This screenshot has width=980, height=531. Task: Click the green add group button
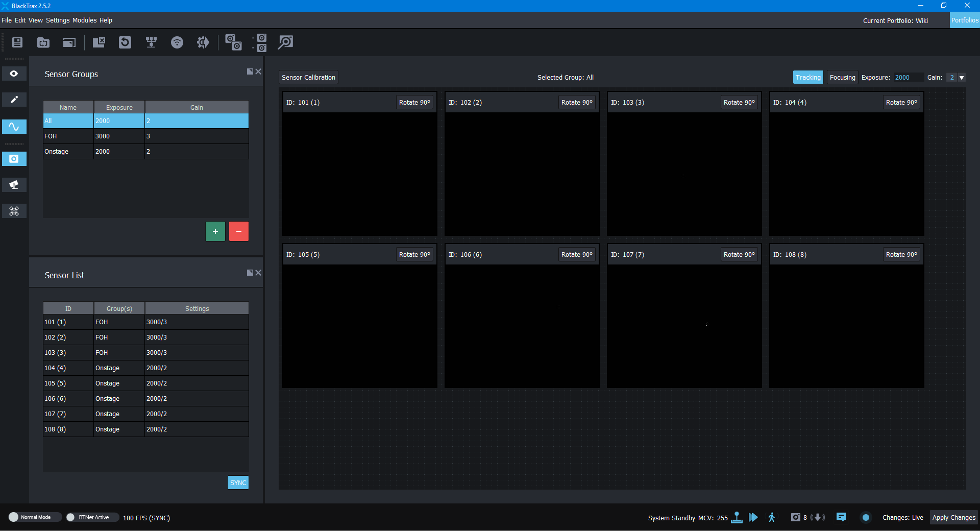(215, 231)
